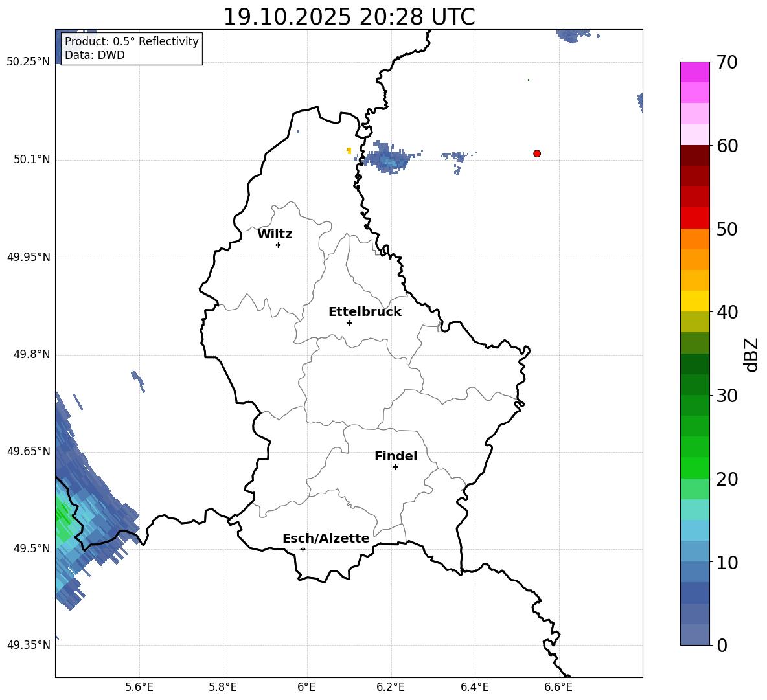Image resolution: width=767 pixels, height=700 pixels.
Task: Click the yellow swatch just above 40
Action: [694, 302]
